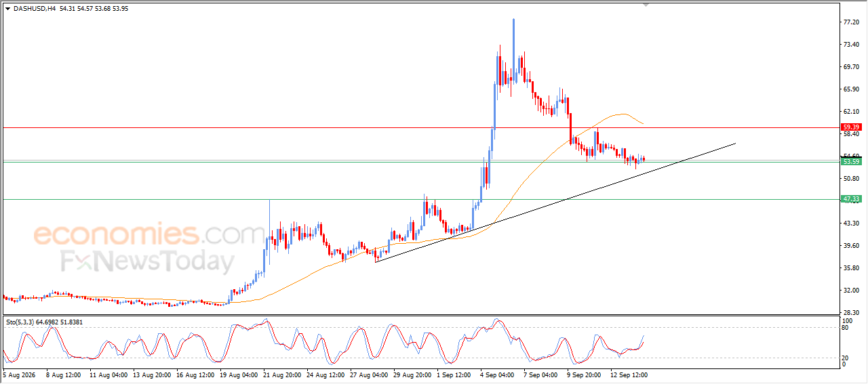Click the 19 Aug 04:00 time label

click(x=237, y=374)
